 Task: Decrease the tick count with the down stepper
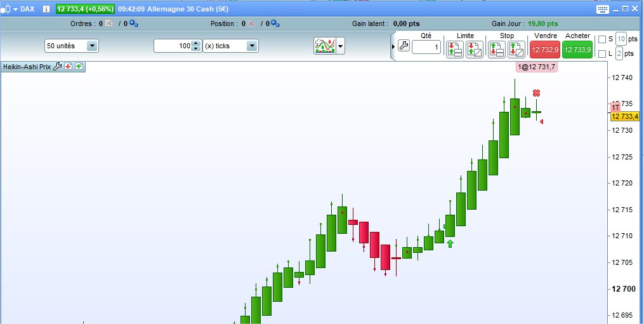[x=196, y=48]
